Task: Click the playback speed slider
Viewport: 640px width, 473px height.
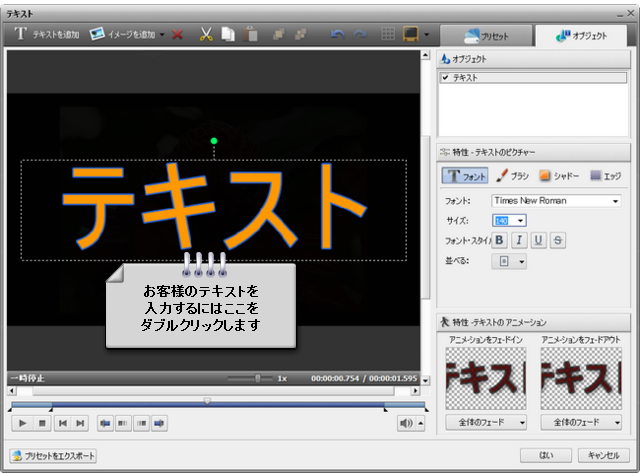Action: (258, 378)
